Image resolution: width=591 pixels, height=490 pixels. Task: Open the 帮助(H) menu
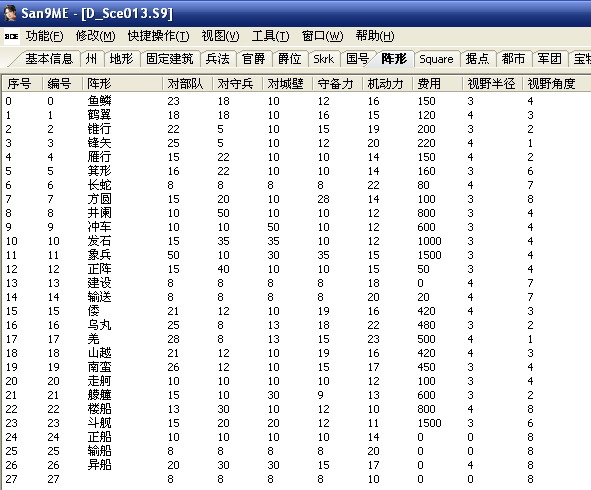[x=375, y=36]
